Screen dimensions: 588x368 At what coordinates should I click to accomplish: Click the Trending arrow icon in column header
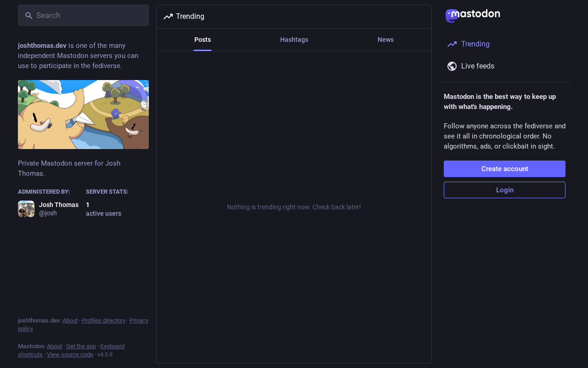point(168,17)
